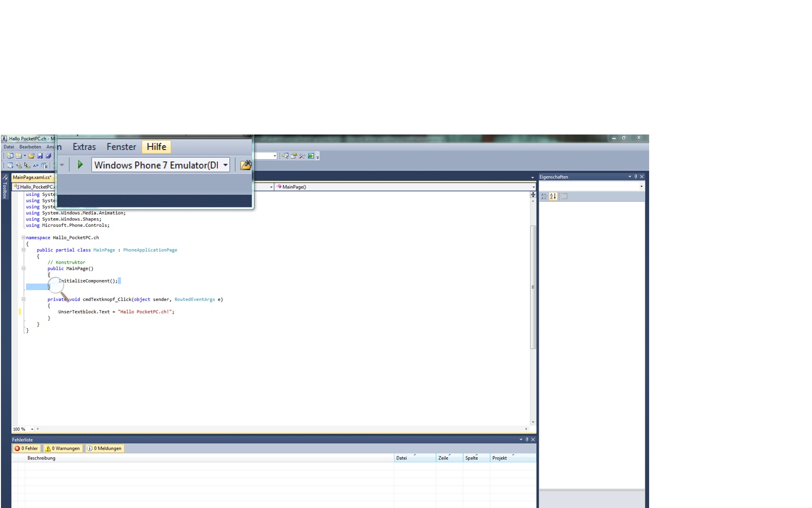
Task: Open the MainPage() member dropdown
Action: click(531, 187)
